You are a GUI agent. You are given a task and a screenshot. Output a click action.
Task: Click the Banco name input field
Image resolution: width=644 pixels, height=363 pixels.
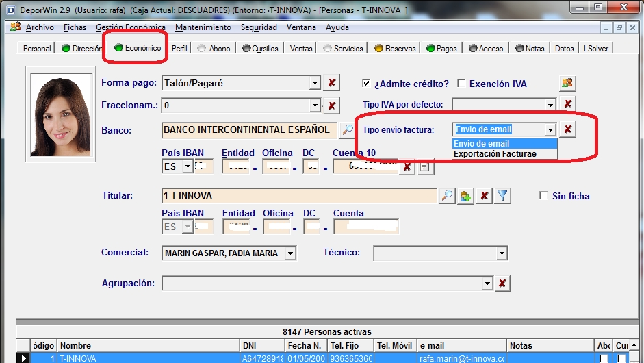coord(249,130)
